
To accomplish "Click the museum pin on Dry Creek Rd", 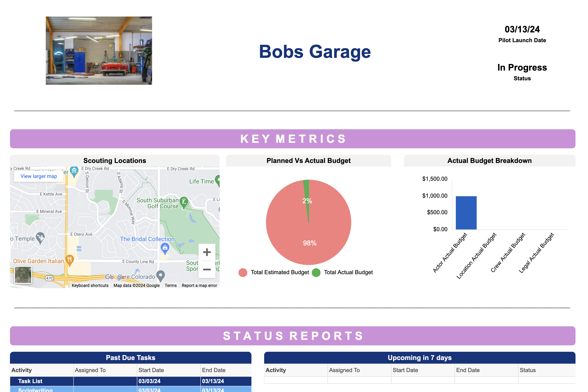I will 74,171.
